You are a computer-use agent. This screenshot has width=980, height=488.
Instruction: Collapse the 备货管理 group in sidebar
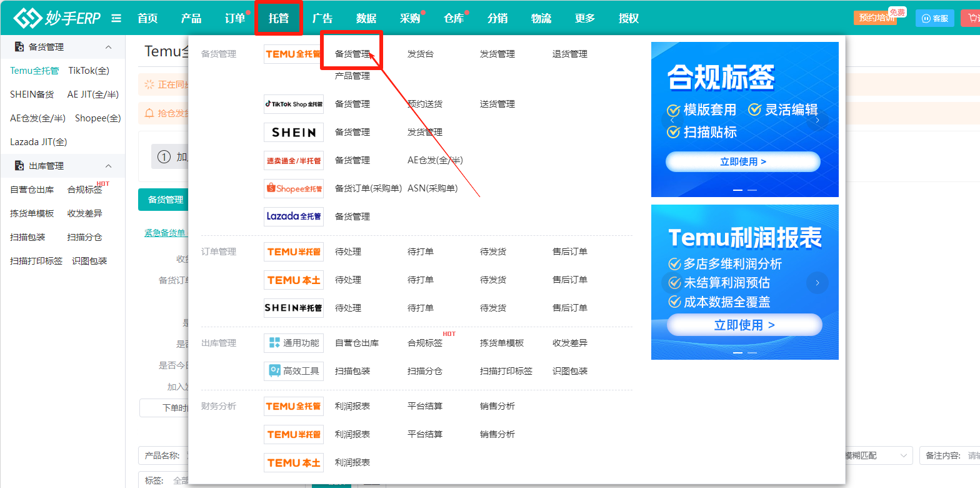108,47
